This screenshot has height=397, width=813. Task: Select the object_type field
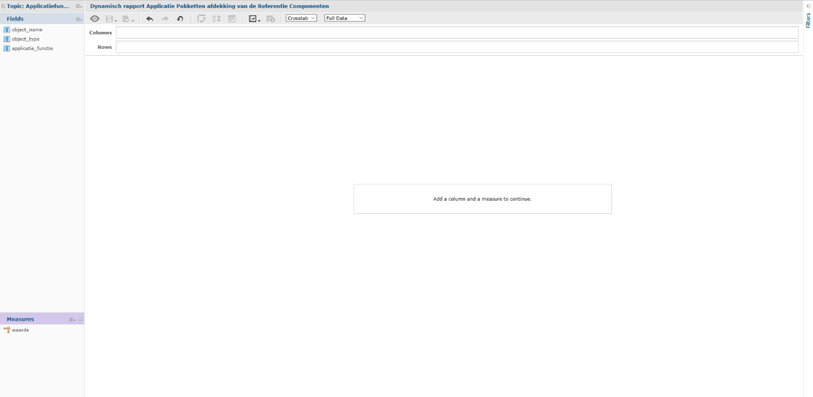(25, 39)
